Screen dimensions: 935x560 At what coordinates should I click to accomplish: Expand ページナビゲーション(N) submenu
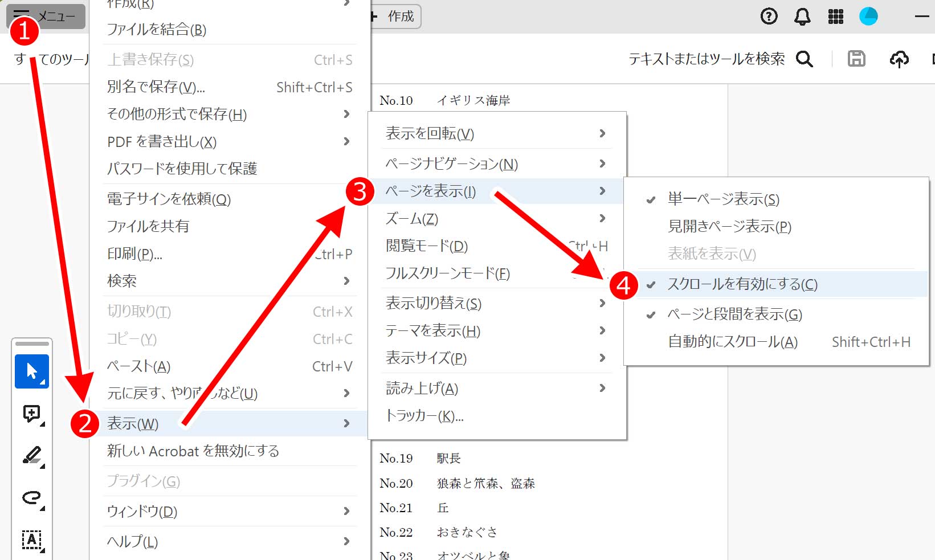tap(497, 164)
